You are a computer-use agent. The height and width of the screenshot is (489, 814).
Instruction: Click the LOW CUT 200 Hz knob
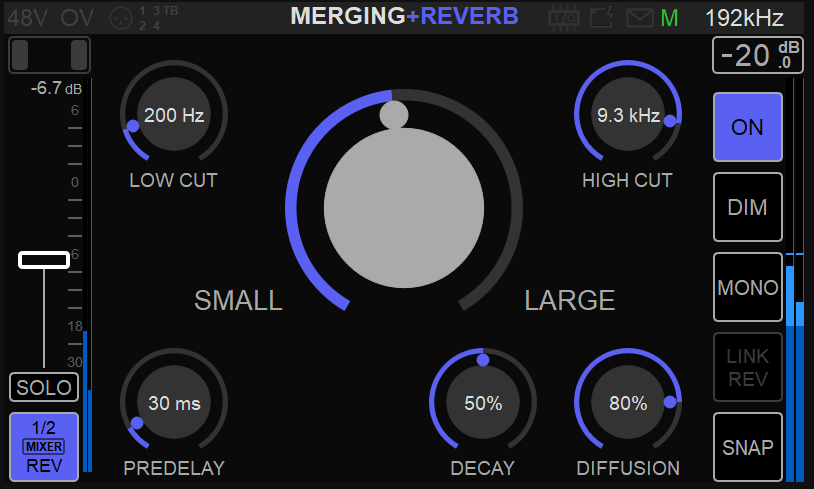(174, 114)
